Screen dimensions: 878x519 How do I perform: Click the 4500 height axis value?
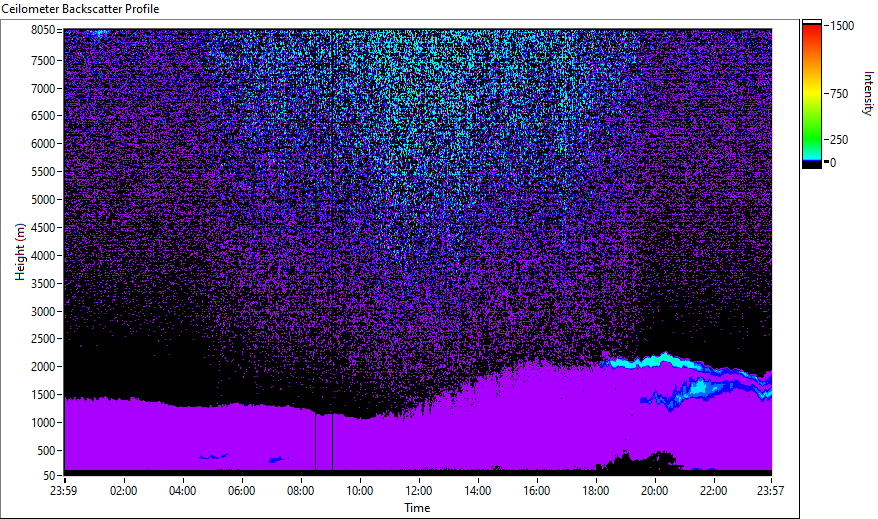click(43, 228)
